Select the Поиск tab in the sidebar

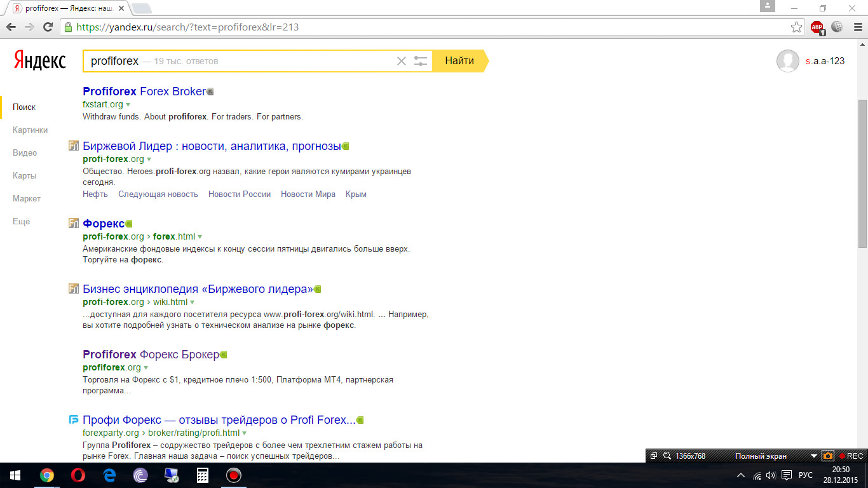coord(24,107)
